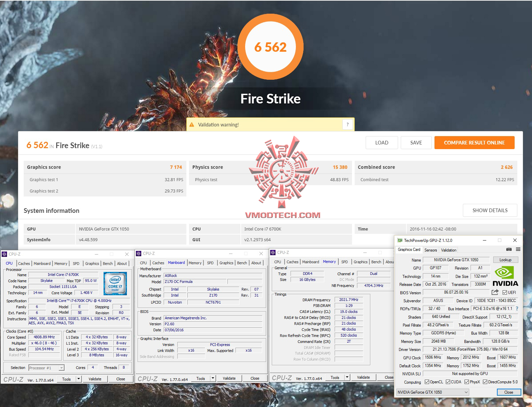Viewport: 532px width, 407px height.
Task: Click Validate in the CPU-Z CPU window
Action: pyautogui.click(x=95, y=379)
